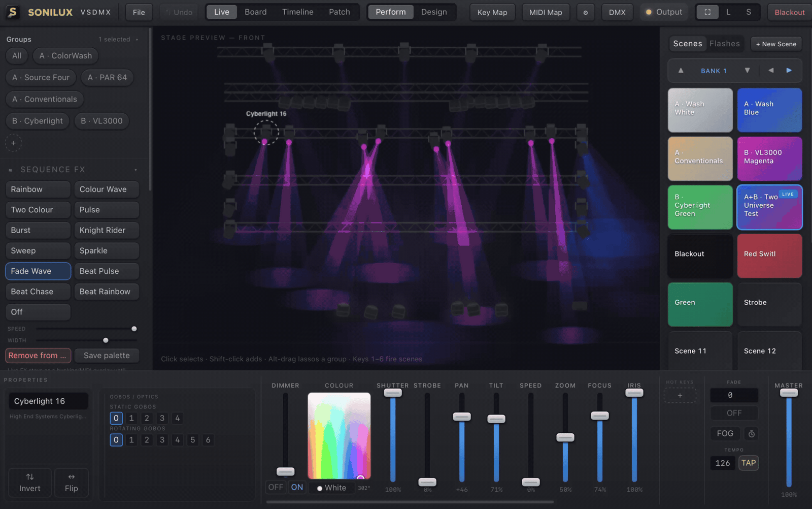Open the Key Map

[x=492, y=12]
